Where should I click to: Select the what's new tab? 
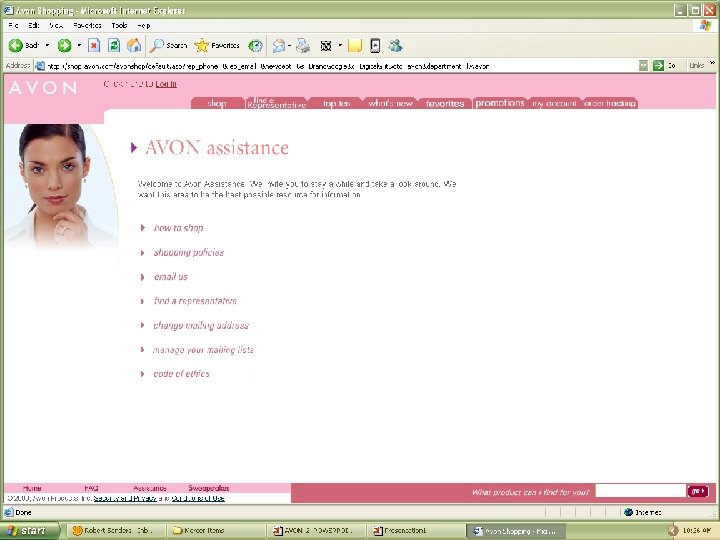[x=390, y=103]
